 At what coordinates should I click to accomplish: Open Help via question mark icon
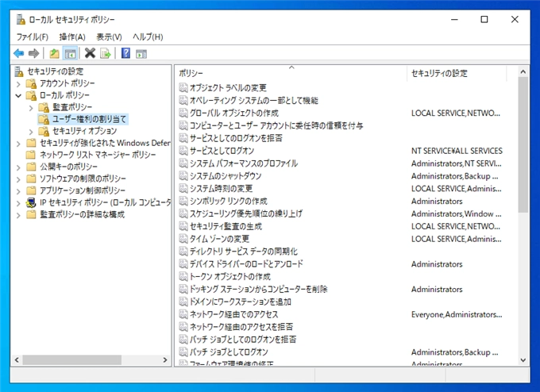coord(125,53)
